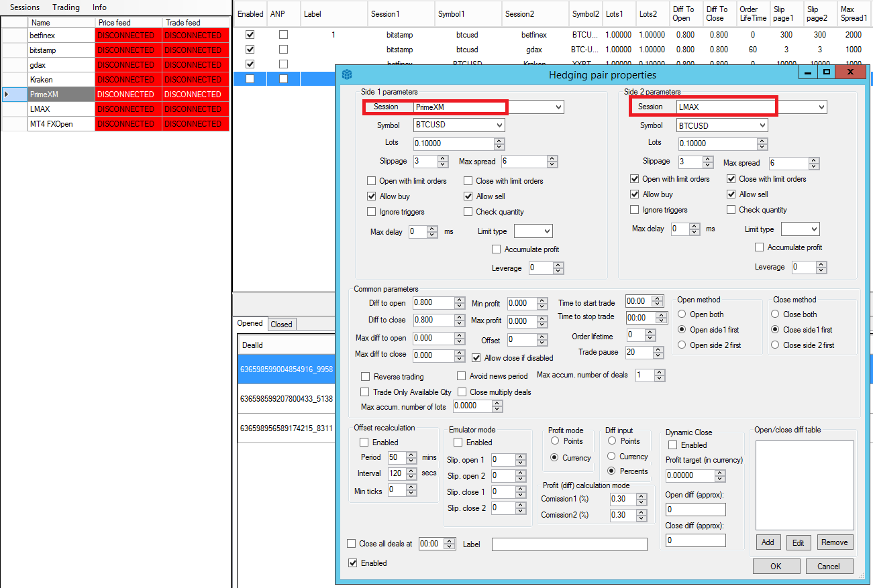
Task: Click the dialog's cube app icon
Action: [x=347, y=74]
